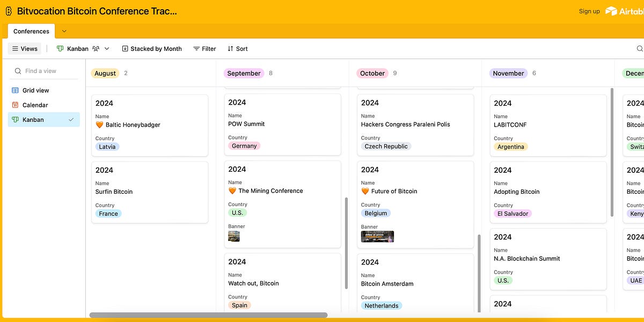The height and width of the screenshot is (322, 644).
Task: Click the November column vertical scrollbar
Action: [x=612, y=152]
